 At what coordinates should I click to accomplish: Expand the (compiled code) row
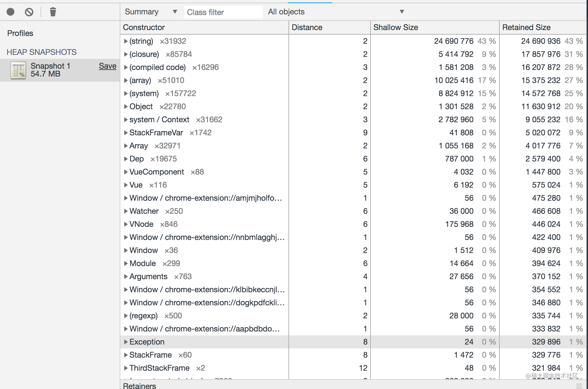pyautogui.click(x=126, y=67)
